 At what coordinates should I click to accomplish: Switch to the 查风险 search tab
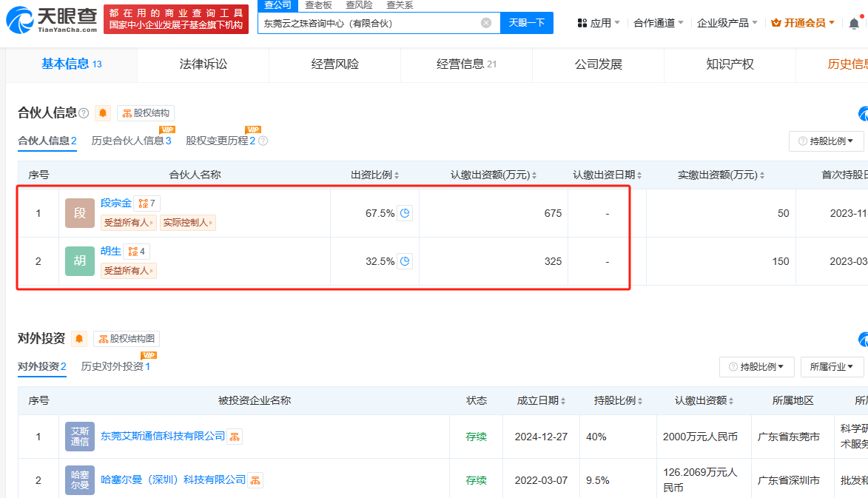359,5
